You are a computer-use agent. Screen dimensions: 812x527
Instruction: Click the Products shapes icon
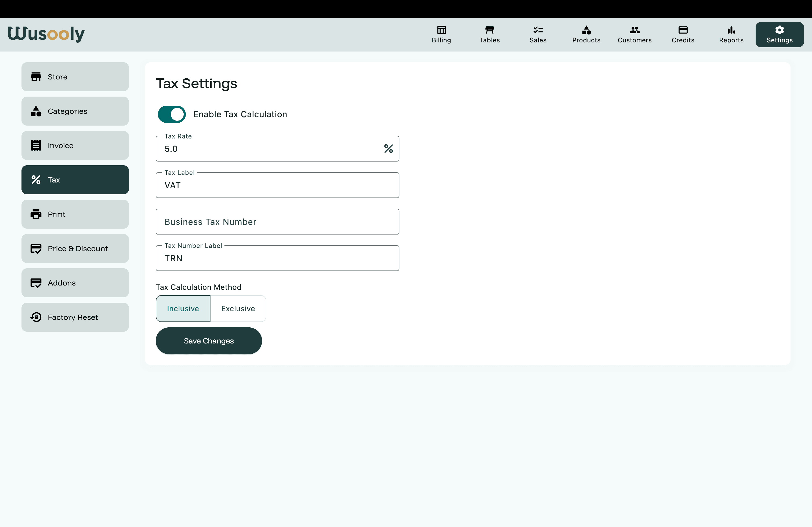click(x=586, y=30)
